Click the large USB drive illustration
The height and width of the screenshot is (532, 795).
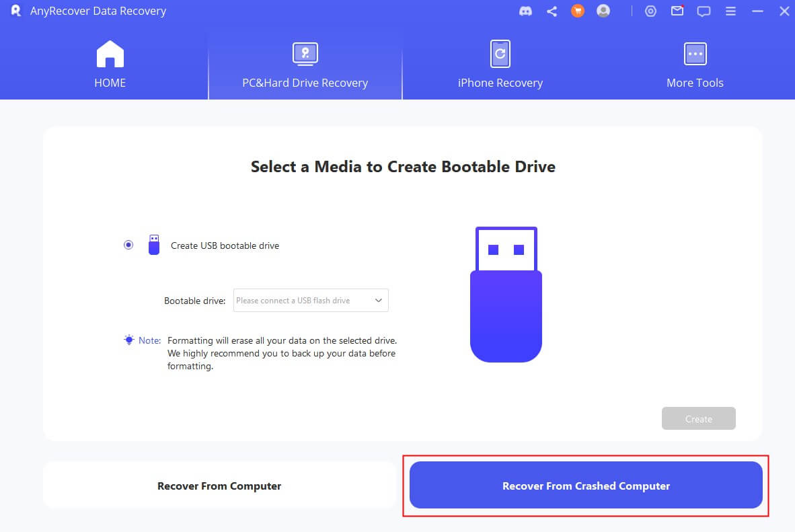click(506, 295)
